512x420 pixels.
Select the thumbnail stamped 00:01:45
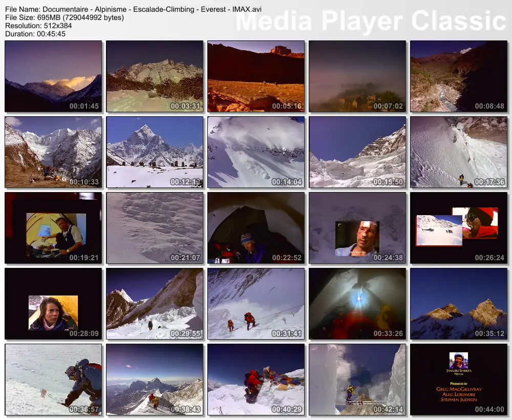53,76
